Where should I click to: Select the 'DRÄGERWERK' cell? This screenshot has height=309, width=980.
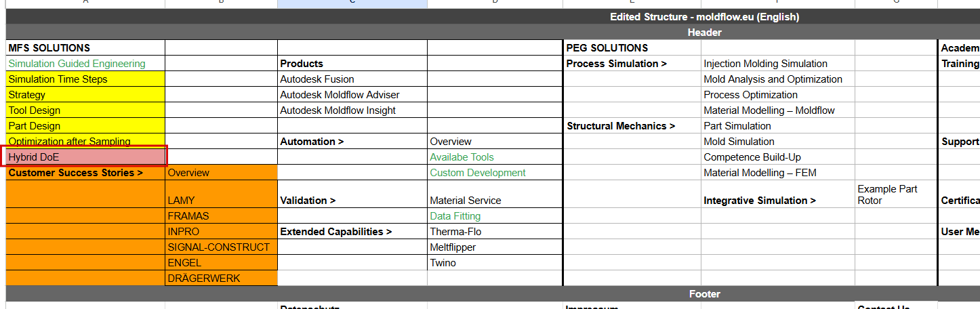(x=222, y=279)
